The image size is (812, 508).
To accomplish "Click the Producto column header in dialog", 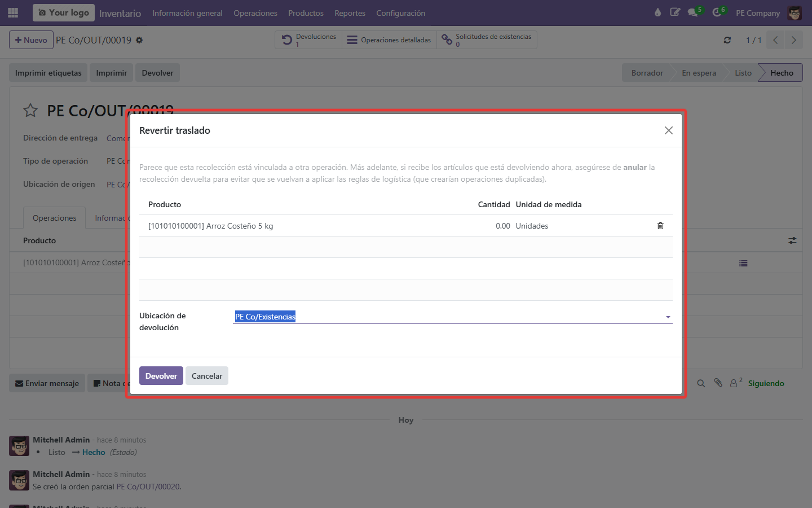I will click(165, 204).
